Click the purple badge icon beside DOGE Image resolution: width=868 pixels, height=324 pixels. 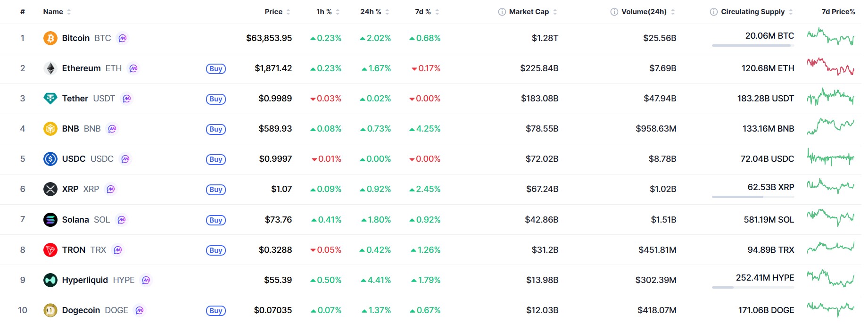[x=140, y=310]
